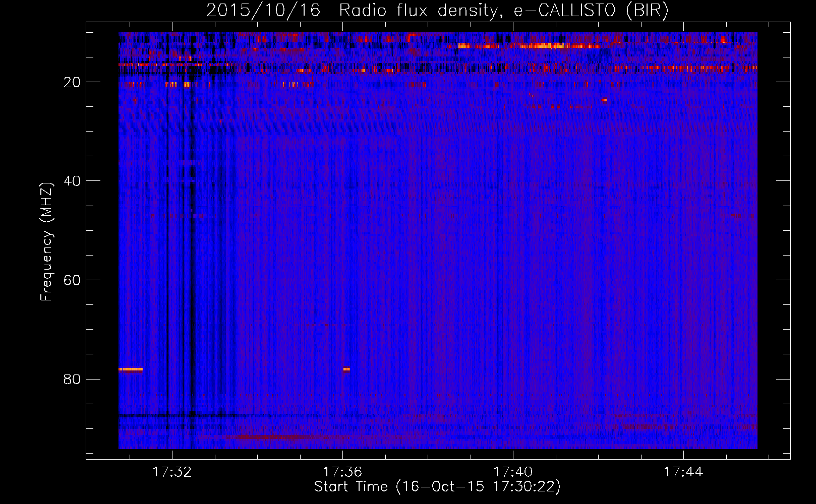
Task: Click the '17:32' time tick label
Action: click(x=172, y=472)
